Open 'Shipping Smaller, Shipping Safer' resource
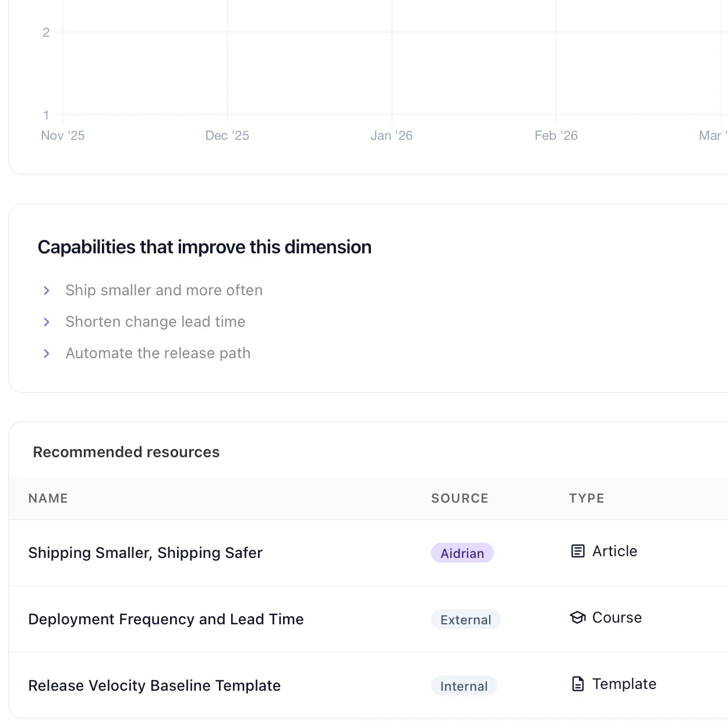Viewport: 728px width, 728px height. (x=145, y=553)
